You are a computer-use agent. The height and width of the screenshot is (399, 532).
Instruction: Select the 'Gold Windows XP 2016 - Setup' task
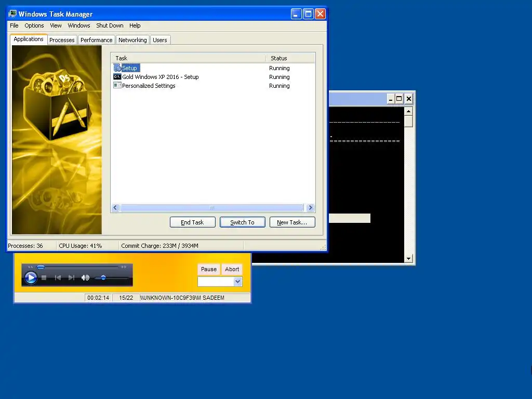click(160, 77)
